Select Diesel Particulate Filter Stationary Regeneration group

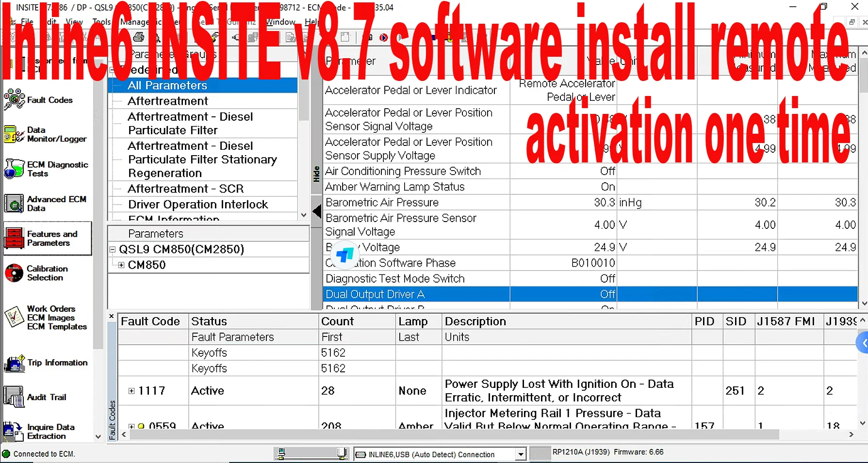[202, 160]
